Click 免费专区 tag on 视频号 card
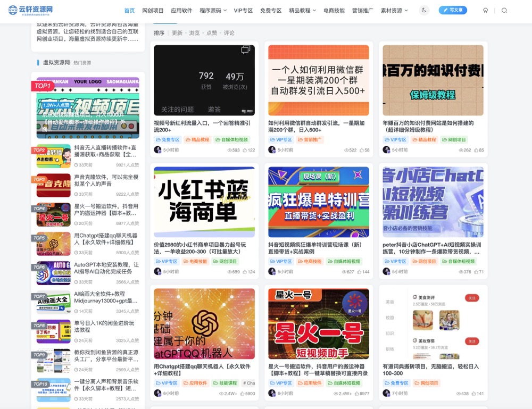Image resolution: width=532 pixels, height=409 pixels. (168, 140)
